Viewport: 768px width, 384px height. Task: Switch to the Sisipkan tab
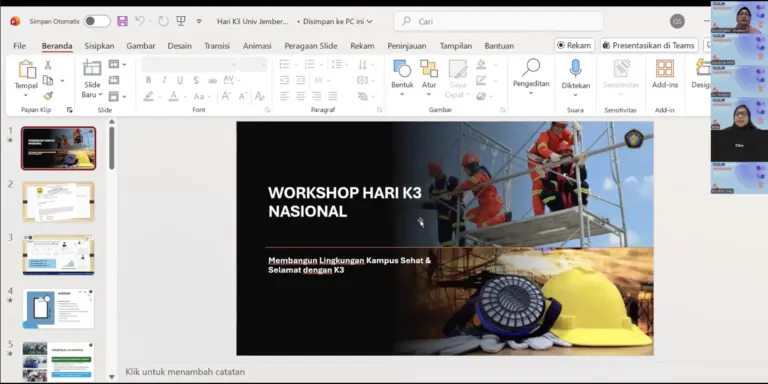[99, 46]
